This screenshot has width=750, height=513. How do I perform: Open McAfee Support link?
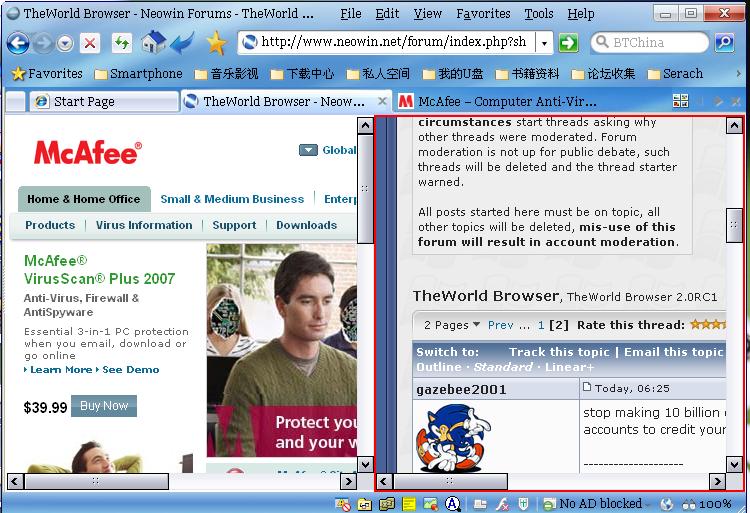(x=234, y=225)
